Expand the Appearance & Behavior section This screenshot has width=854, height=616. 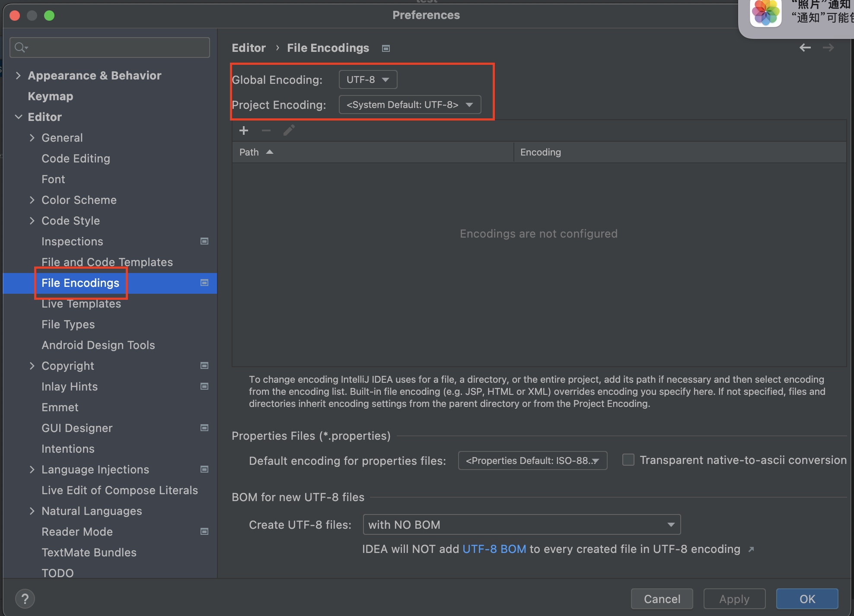point(18,76)
